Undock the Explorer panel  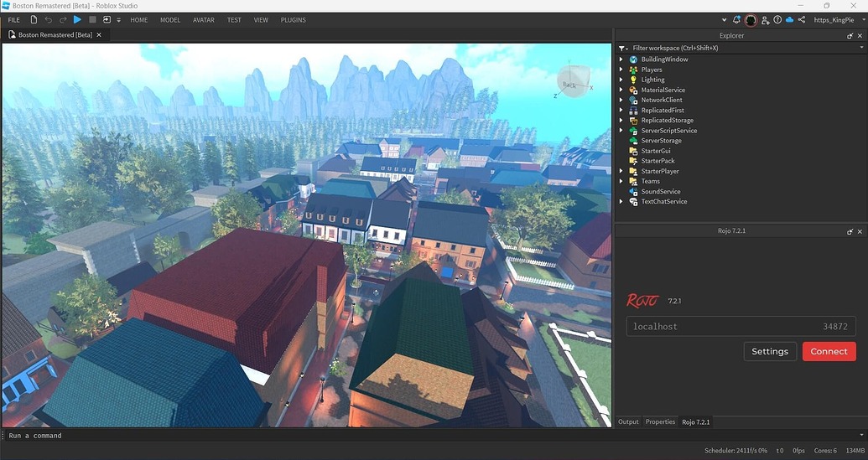850,36
